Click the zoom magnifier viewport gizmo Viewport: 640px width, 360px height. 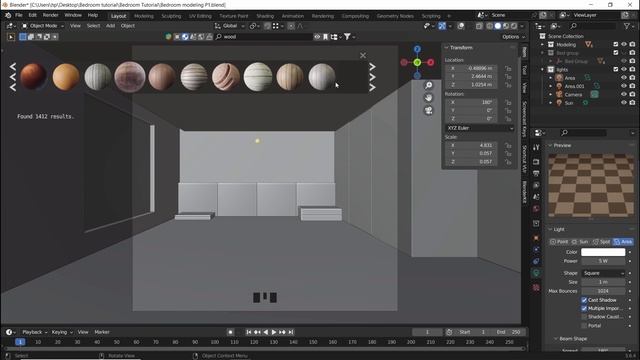coord(428,85)
